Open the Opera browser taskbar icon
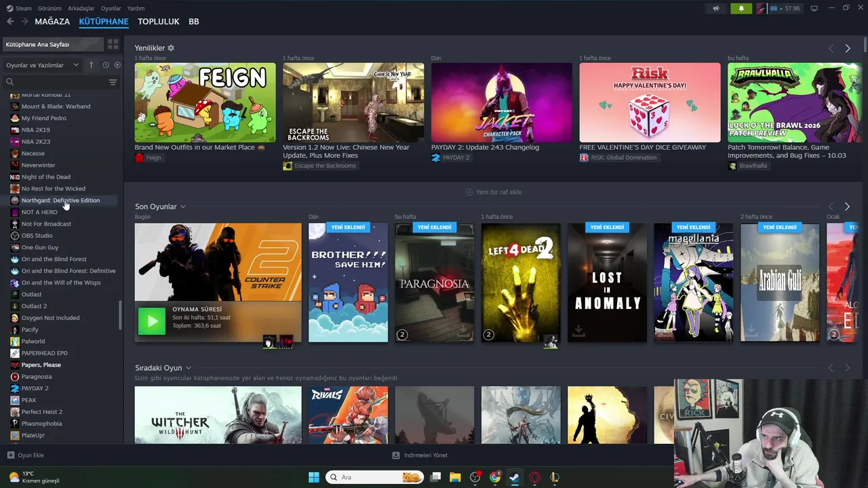868x488 pixels. 534,477
